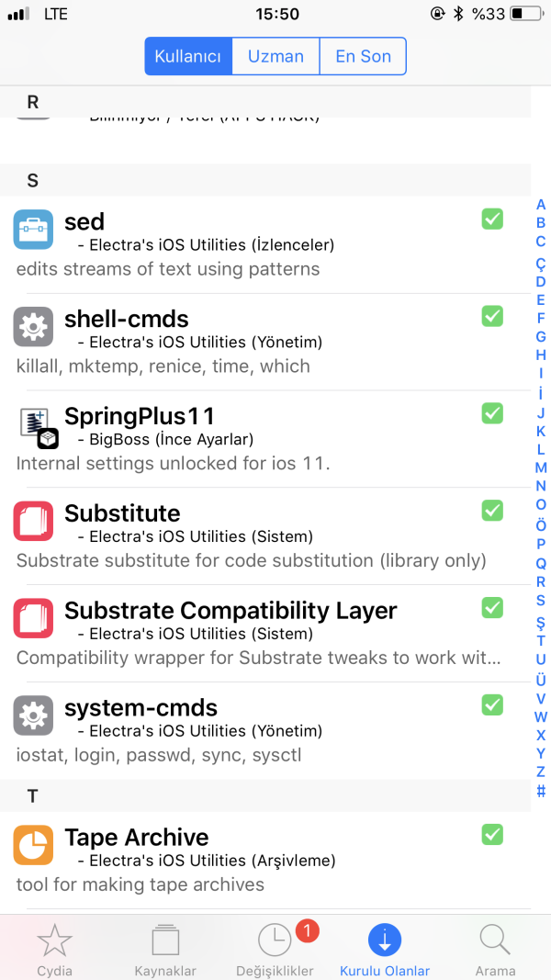551x980 pixels.
Task: Tap the Kurulu Olanar installed tab
Action: tap(385, 948)
